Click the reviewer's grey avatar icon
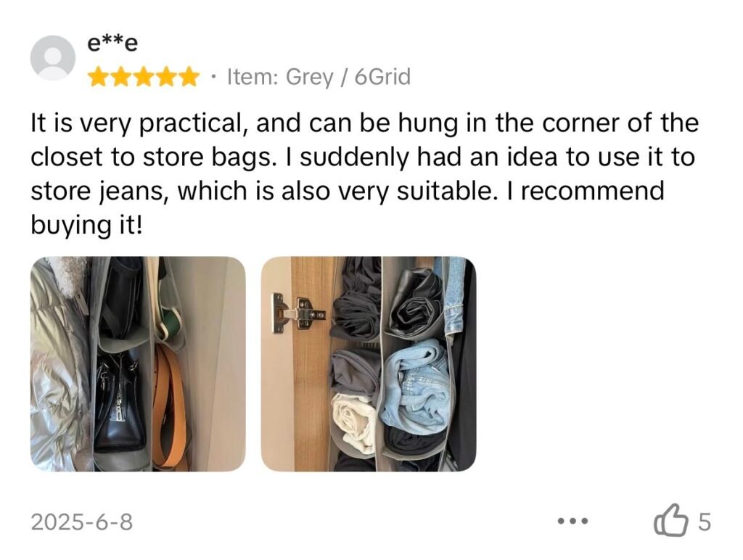The height and width of the screenshot is (560, 743). click(x=53, y=57)
